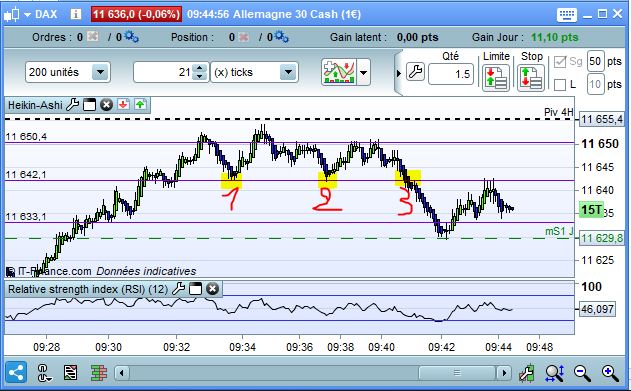This screenshot has height=391, width=631.
Task: Click green up arrow on Heikin-Ashi header
Action: [140, 105]
